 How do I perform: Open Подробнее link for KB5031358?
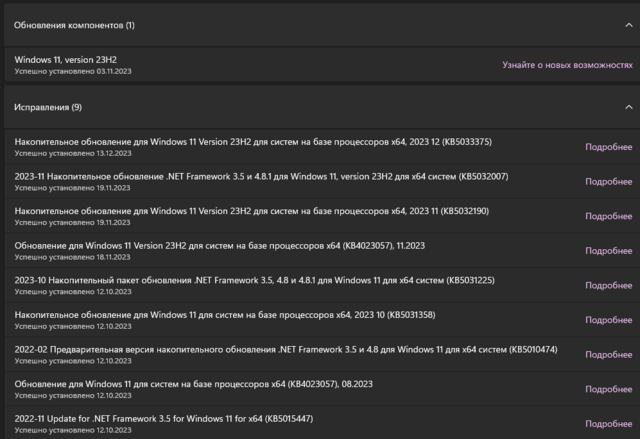click(608, 318)
